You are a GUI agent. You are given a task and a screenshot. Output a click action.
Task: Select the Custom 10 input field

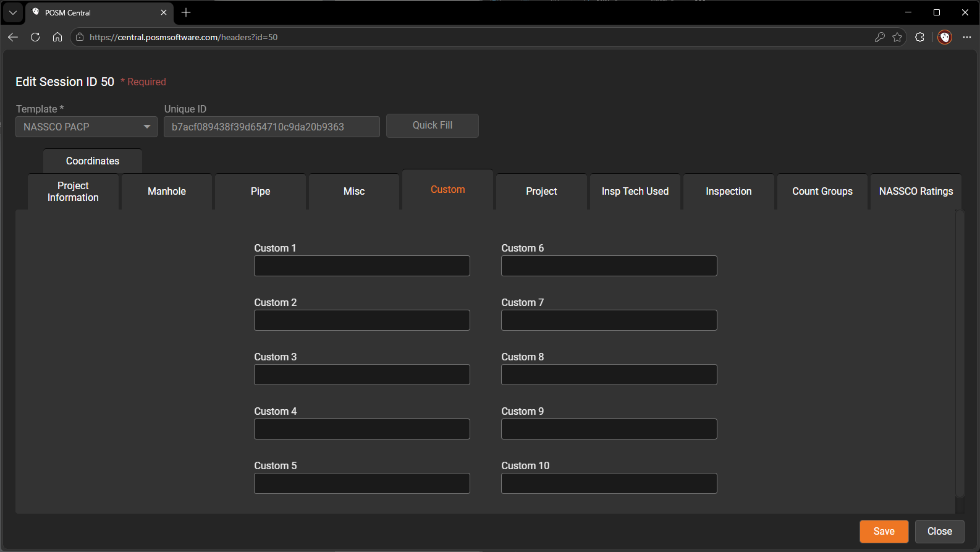tap(609, 483)
